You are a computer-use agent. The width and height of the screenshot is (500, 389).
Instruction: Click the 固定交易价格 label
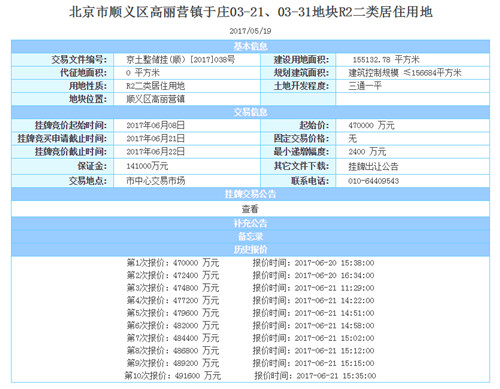(302, 138)
